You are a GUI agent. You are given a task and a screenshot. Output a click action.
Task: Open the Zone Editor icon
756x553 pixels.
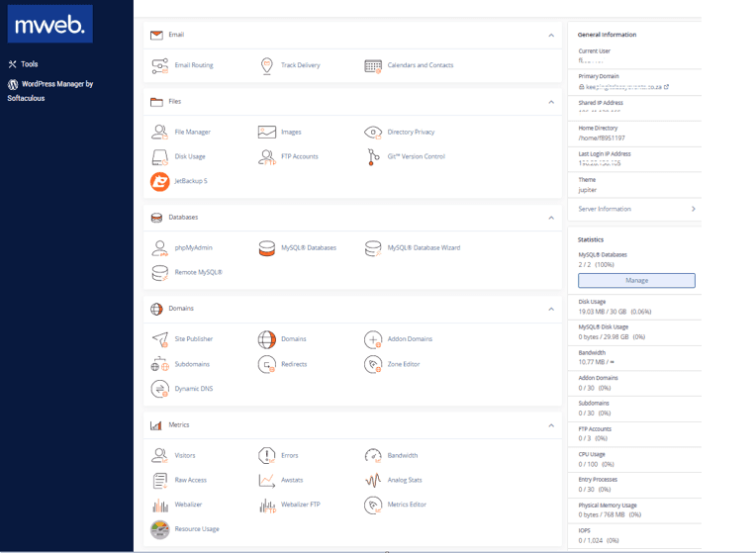click(373, 364)
